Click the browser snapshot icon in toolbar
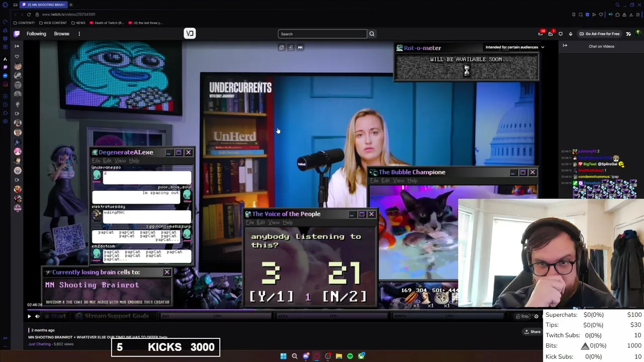Screen dimensions: 644x362 581,15
